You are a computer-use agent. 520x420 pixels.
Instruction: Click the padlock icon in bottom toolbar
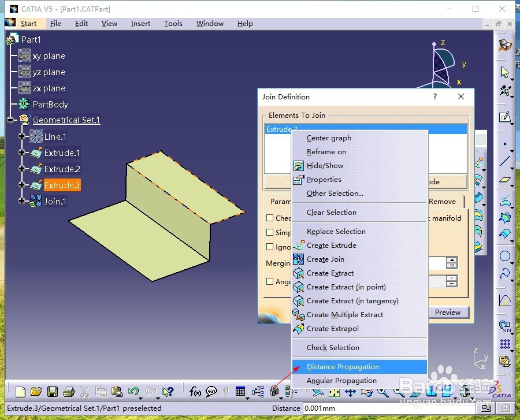click(274, 392)
